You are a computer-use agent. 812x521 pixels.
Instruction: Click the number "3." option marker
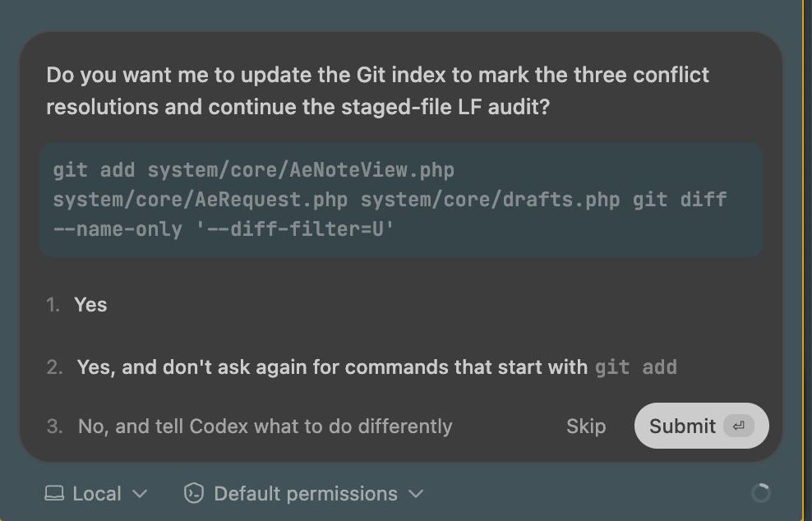click(x=54, y=426)
